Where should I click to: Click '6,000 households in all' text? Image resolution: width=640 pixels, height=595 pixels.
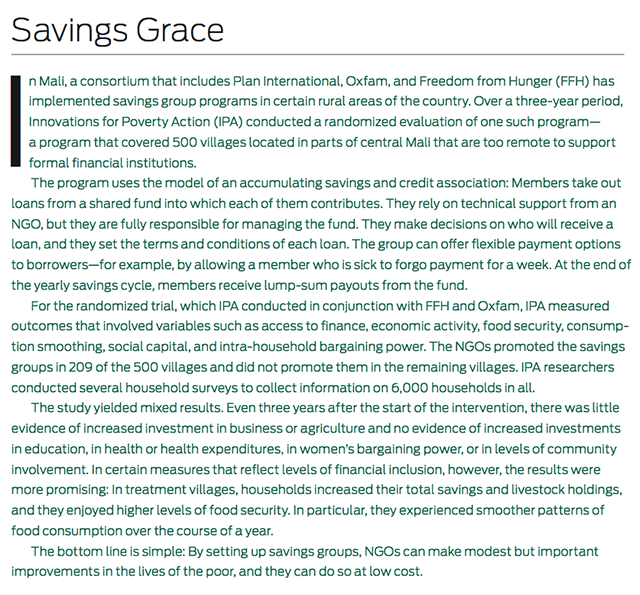[462, 387]
